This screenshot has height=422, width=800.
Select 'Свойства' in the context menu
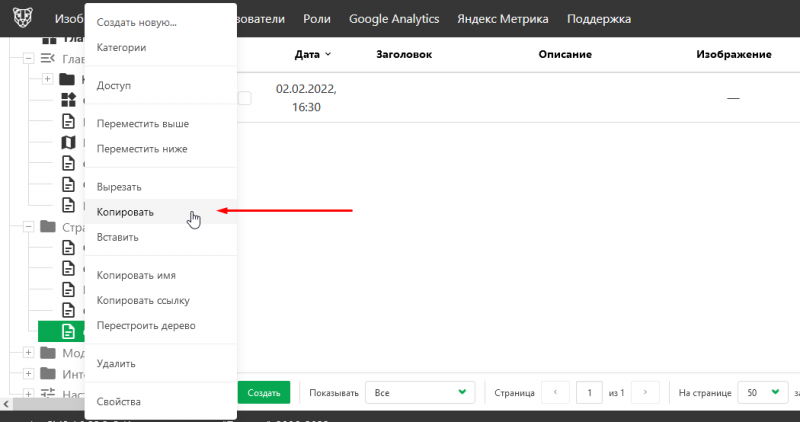119,402
